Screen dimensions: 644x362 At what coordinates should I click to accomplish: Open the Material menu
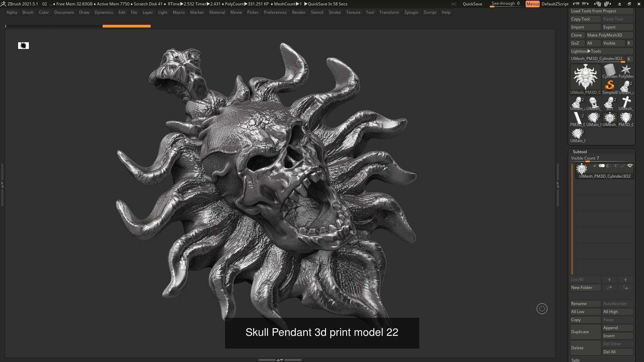[217, 12]
